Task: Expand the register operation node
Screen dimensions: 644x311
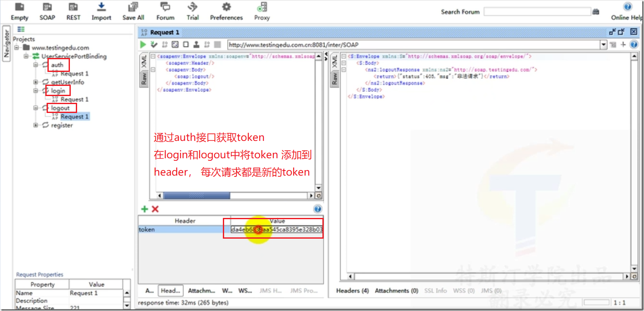Action: pos(36,125)
